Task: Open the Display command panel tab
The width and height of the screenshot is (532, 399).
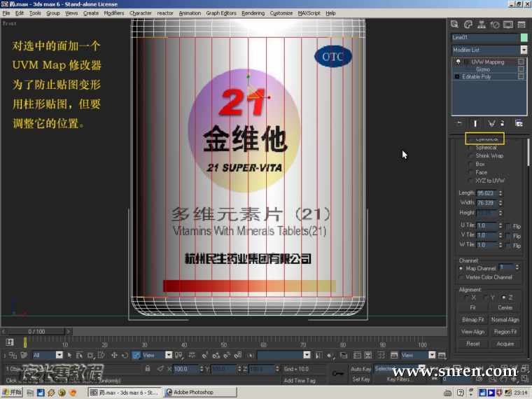Action: point(508,24)
